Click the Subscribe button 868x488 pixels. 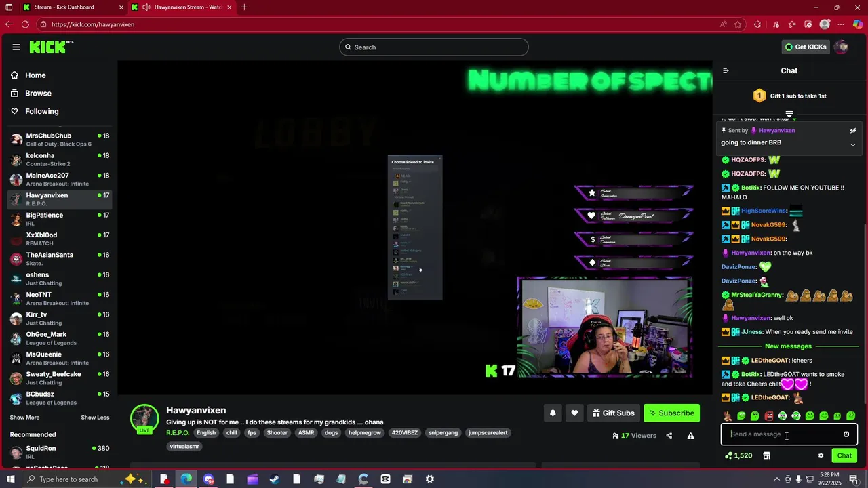[x=671, y=413]
